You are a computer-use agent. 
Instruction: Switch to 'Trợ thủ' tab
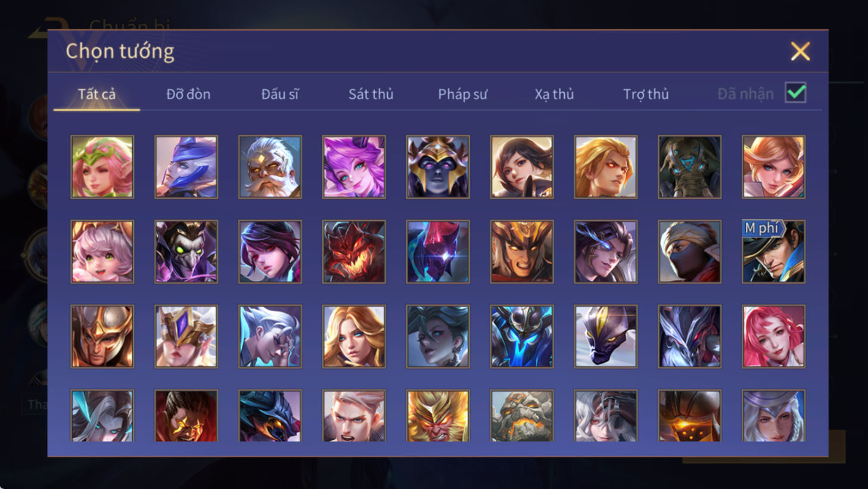click(x=646, y=94)
